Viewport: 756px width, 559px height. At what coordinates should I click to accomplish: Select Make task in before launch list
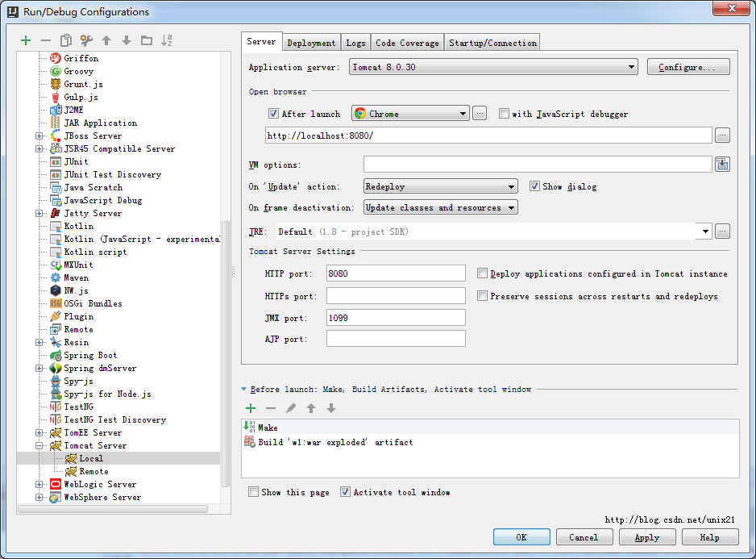pos(490,428)
